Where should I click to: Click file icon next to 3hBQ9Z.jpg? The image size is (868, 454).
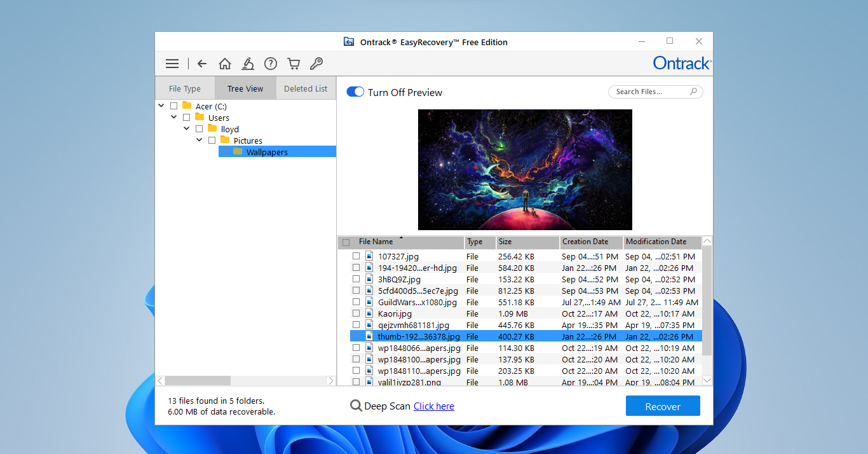[x=369, y=279]
